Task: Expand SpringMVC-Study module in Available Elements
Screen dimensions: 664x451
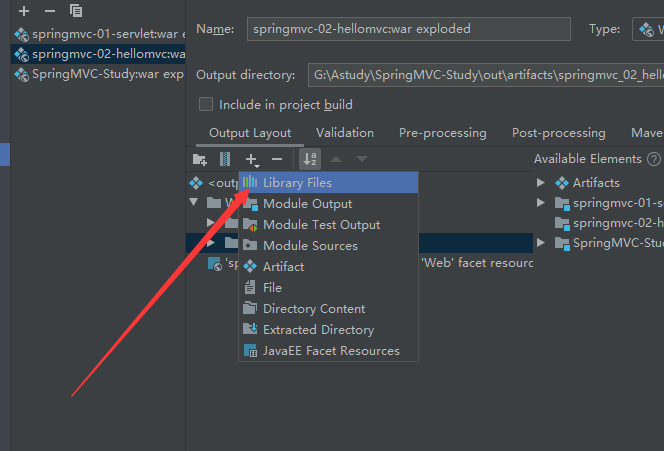Action: (541, 243)
